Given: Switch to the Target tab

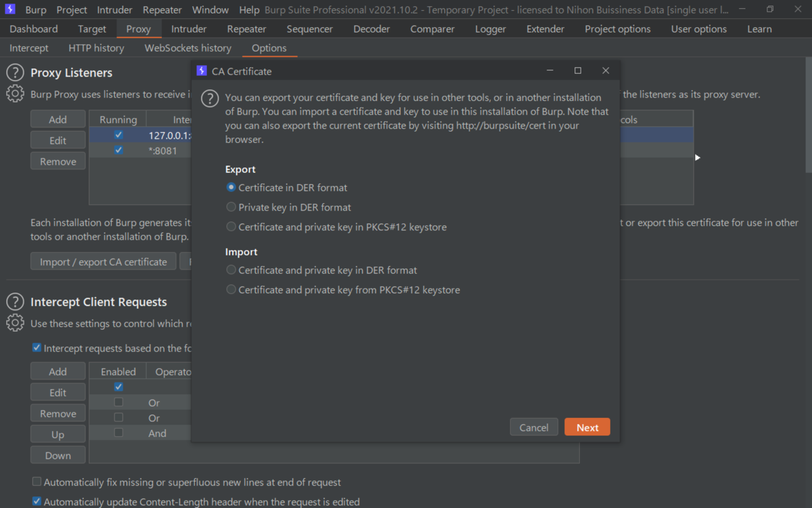Looking at the screenshot, I should [92, 29].
